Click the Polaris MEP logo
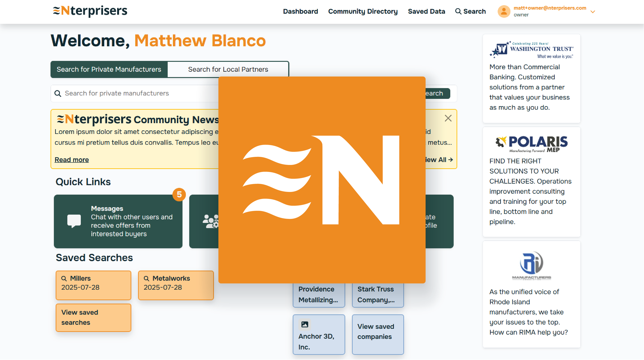The height and width of the screenshot is (360, 644). coord(531,144)
